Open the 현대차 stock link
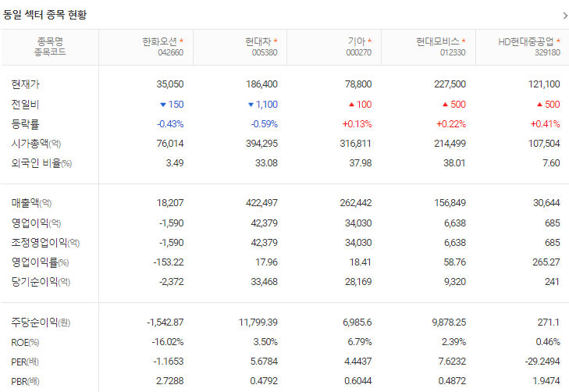This screenshot has height=392, width=569. [x=258, y=41]
